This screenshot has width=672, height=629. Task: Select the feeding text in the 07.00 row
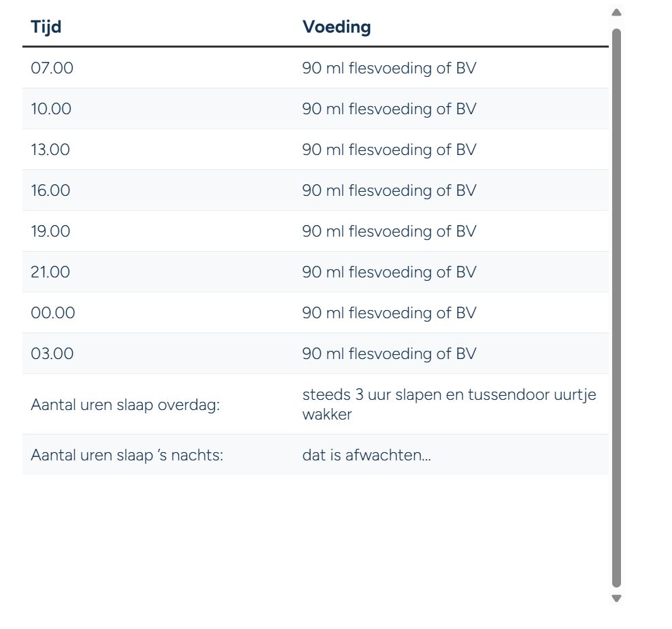click(389, 68)
